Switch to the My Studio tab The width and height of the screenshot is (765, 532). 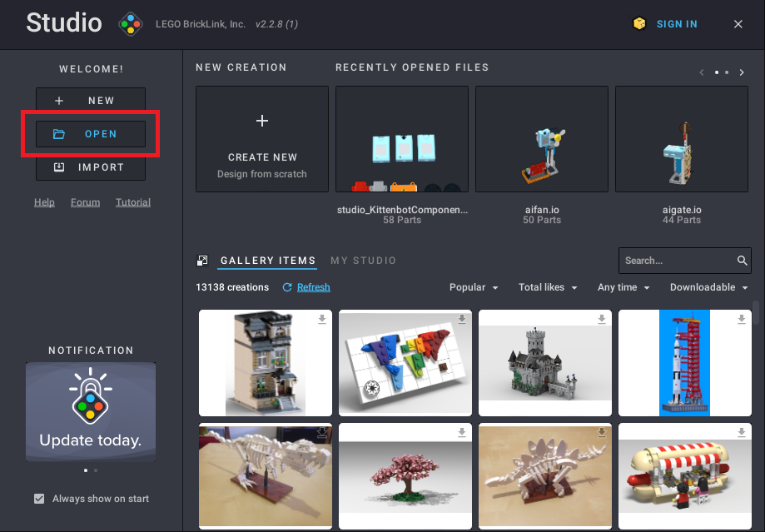(x=363, y=261)
